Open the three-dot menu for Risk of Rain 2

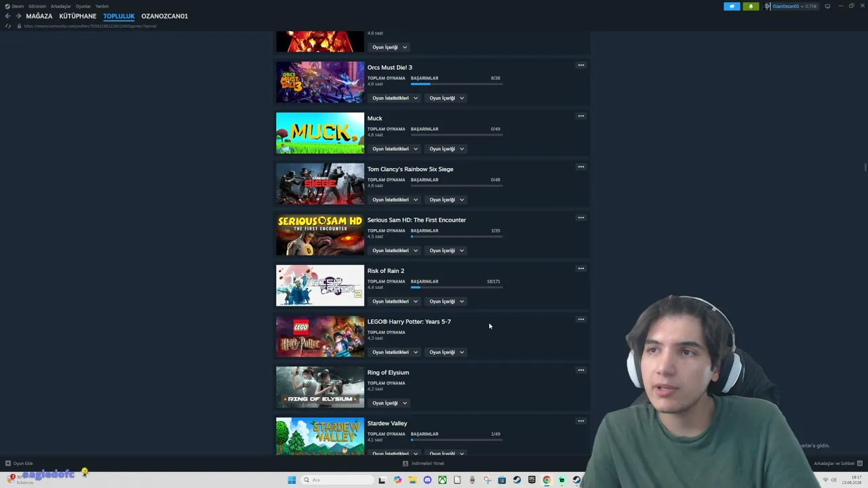(581, 268)
